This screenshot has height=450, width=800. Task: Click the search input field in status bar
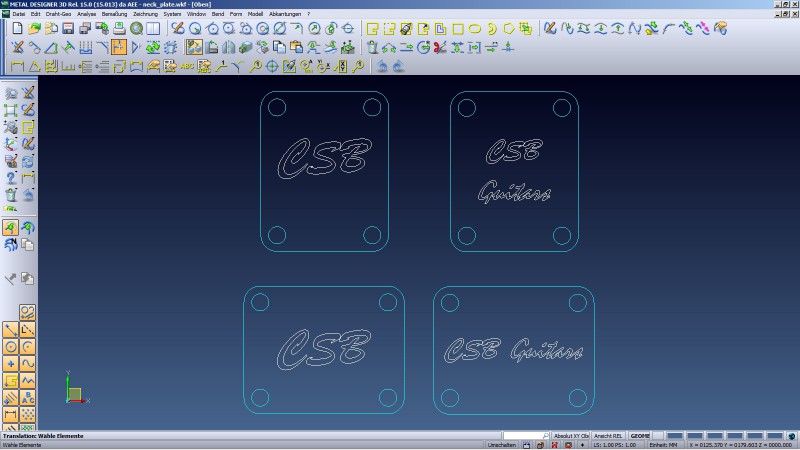523,436
